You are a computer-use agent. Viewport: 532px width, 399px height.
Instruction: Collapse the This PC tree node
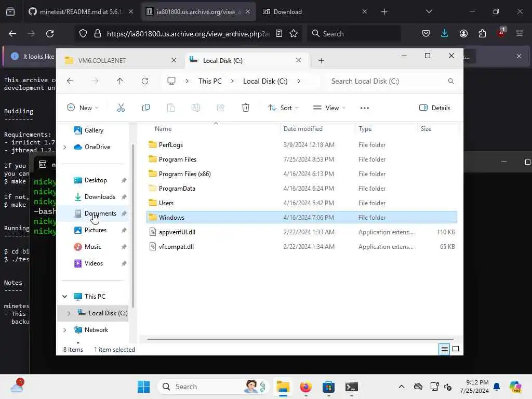tap(65, 297)
